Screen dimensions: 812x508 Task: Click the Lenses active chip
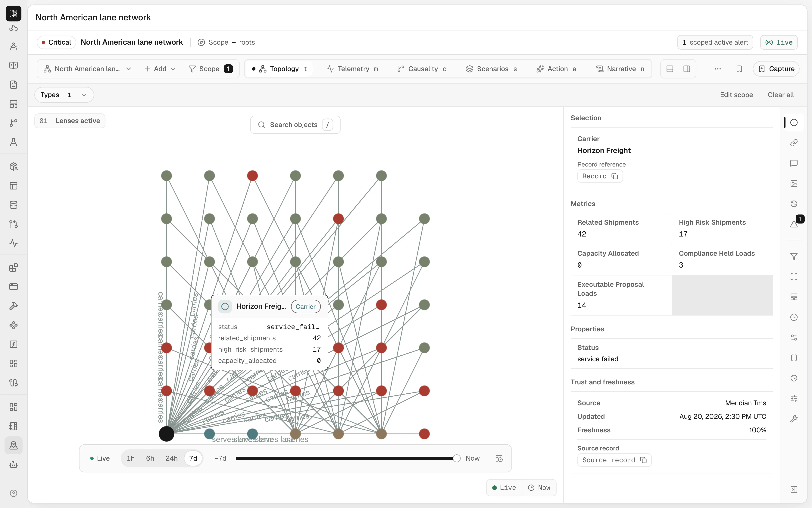[70, 121]
